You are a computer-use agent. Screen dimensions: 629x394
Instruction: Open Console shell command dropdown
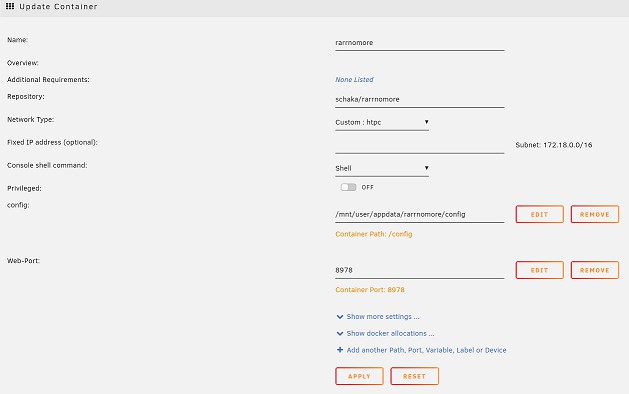point(382,169)
